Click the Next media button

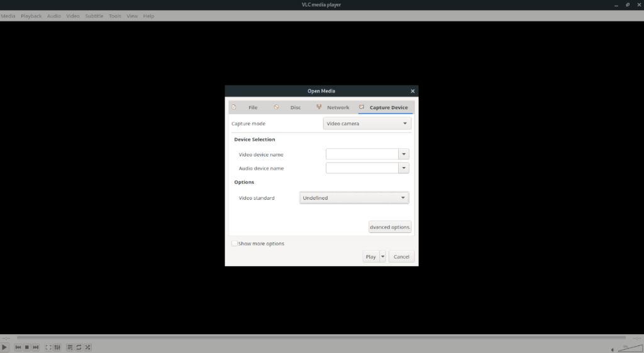tap(36, 347)
